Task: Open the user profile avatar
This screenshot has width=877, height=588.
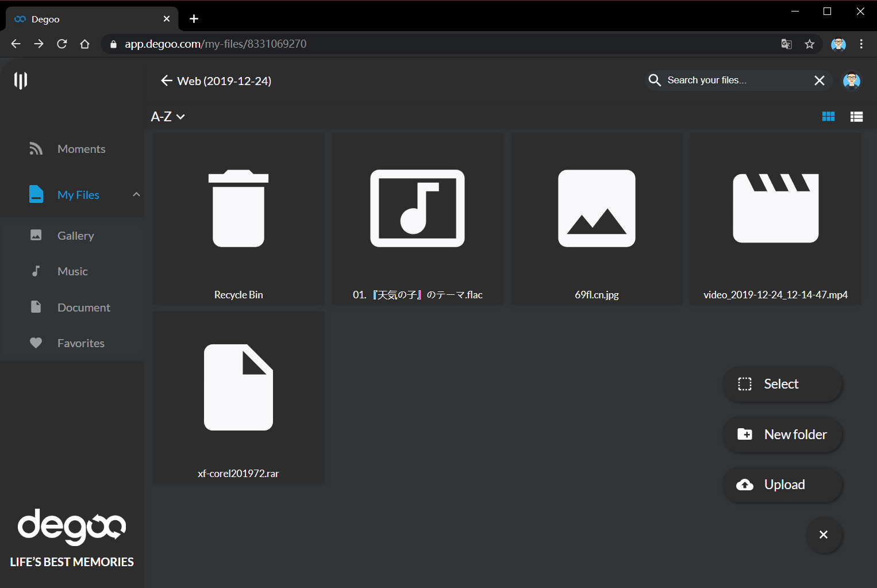Action: click(x=852, y=80)
